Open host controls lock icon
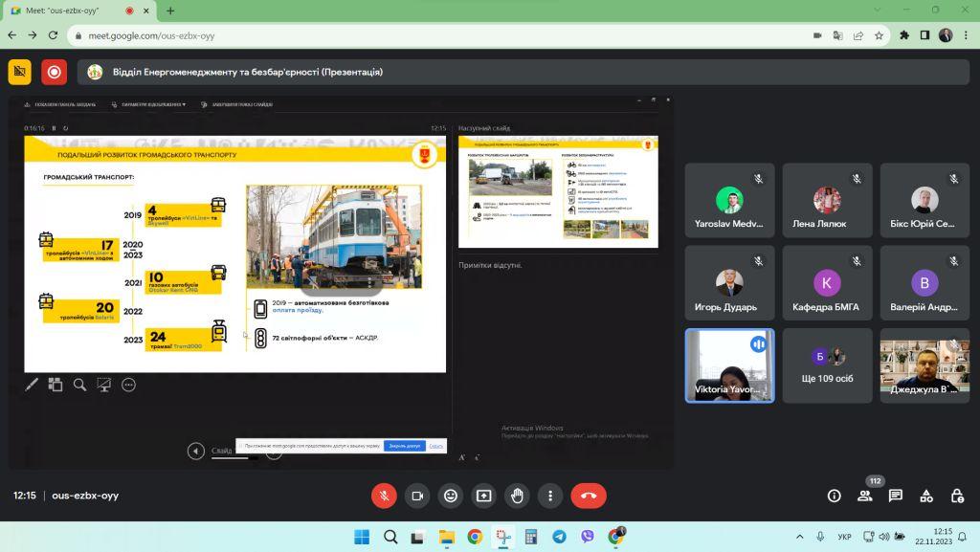Image resolution: width=980 pixels, height=552 pixels. 957,496
